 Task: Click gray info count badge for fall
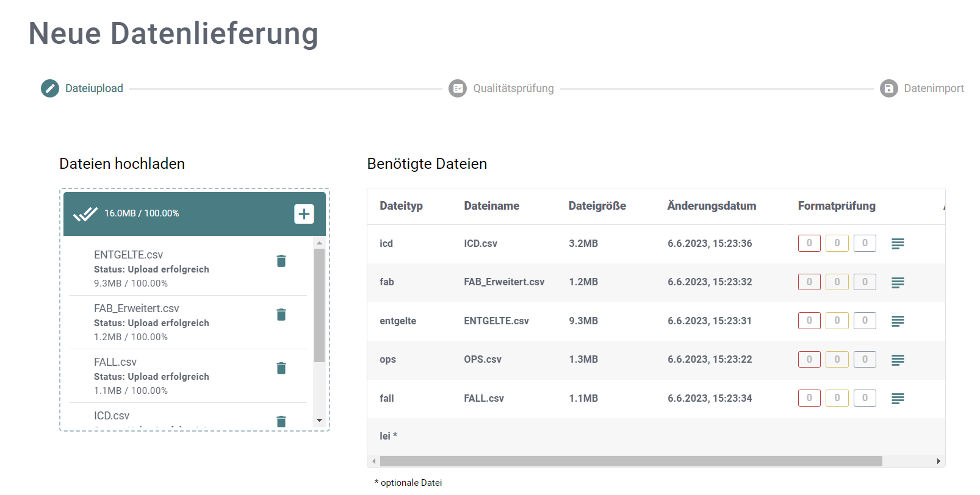(x=865, y=398)
